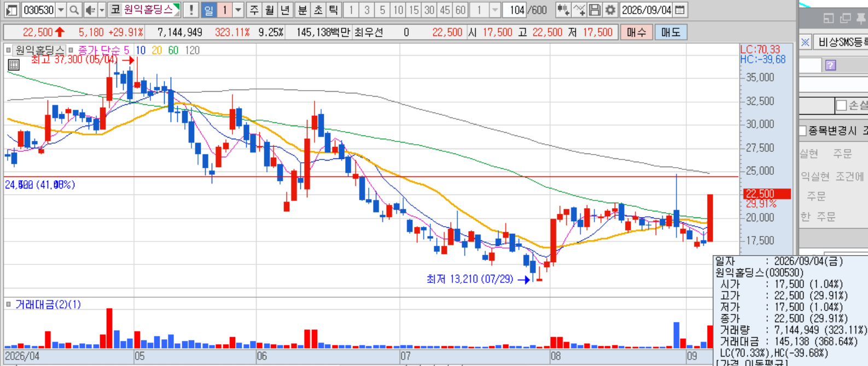Switch to the 틱 tick chart
The width and height of the screenshot is (868, 366).
(333, 10)
